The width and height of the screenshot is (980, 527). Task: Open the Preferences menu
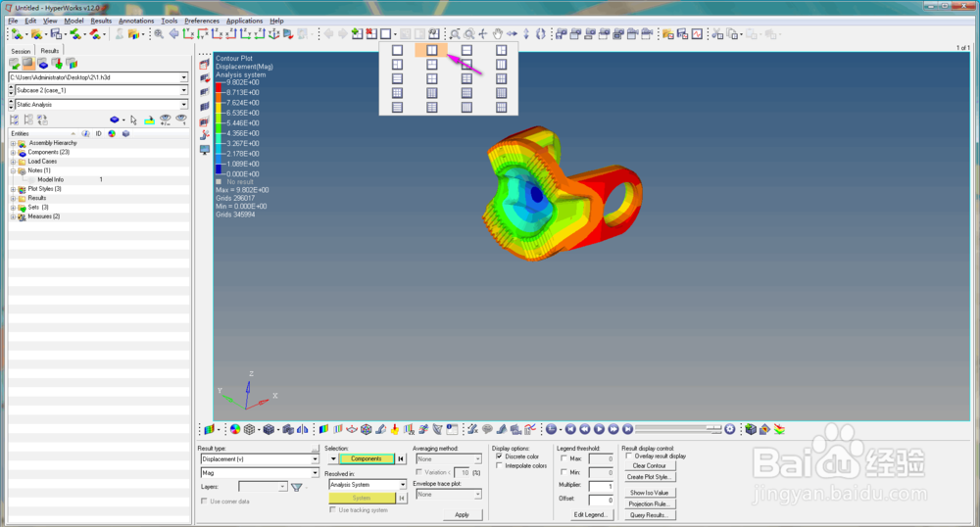(202, 21)
